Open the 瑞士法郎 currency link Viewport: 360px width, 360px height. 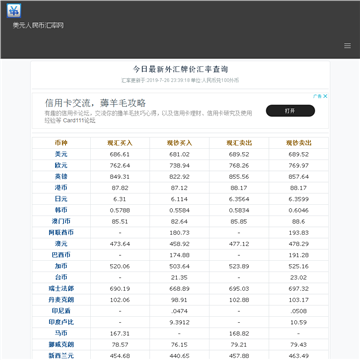61,289
